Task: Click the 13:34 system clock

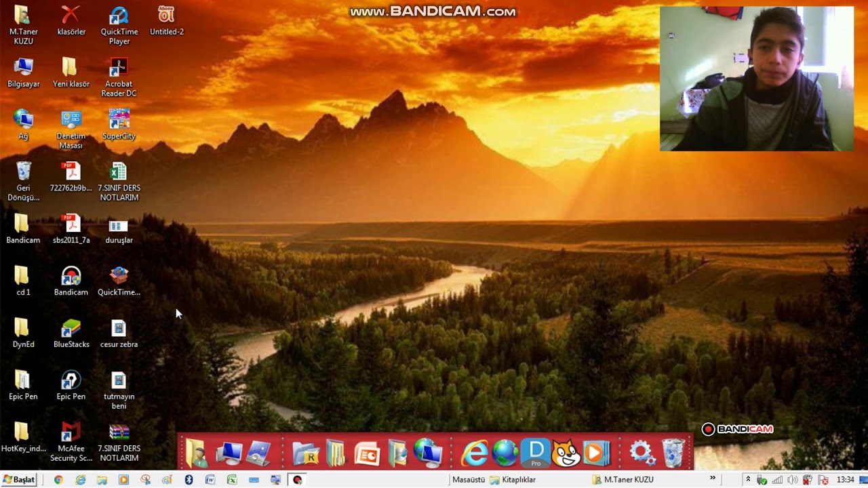Action: (845, 480)
